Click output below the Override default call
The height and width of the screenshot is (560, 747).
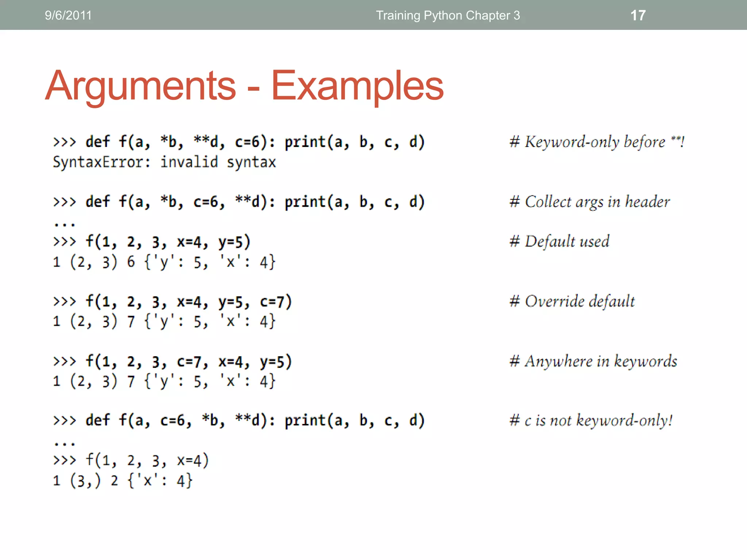164,321
